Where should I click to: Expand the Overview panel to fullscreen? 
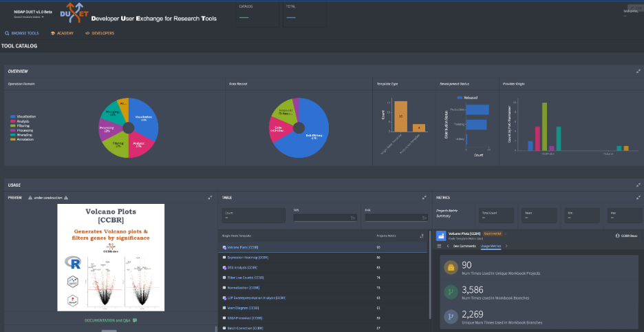click(638, 71)
